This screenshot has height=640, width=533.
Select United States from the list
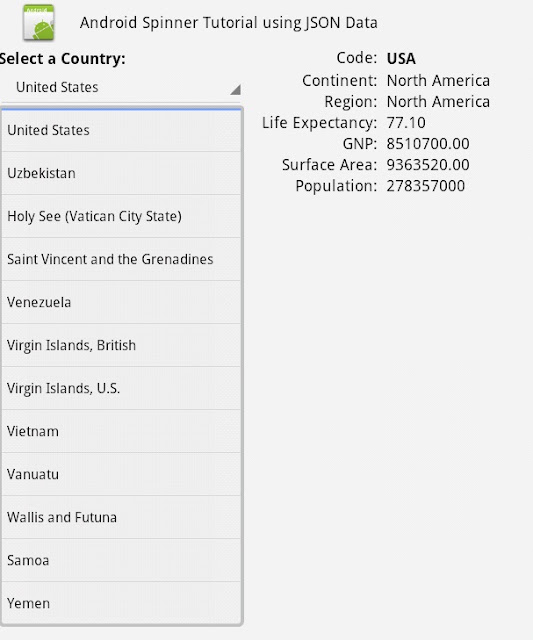[121, 130]
